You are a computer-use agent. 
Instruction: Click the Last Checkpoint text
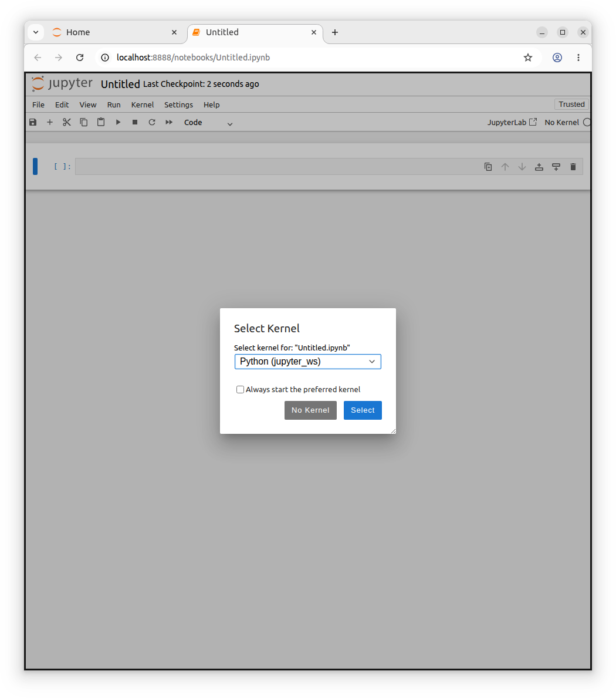point(201,84)
